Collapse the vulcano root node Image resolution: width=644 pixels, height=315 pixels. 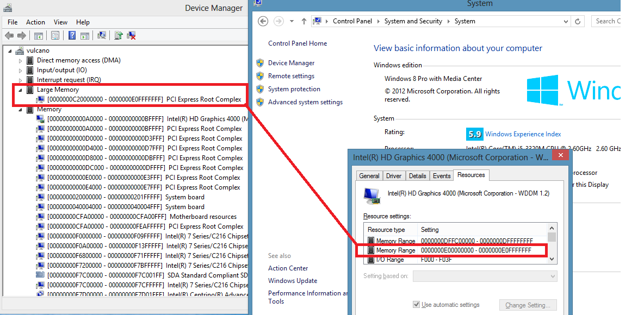10,51
